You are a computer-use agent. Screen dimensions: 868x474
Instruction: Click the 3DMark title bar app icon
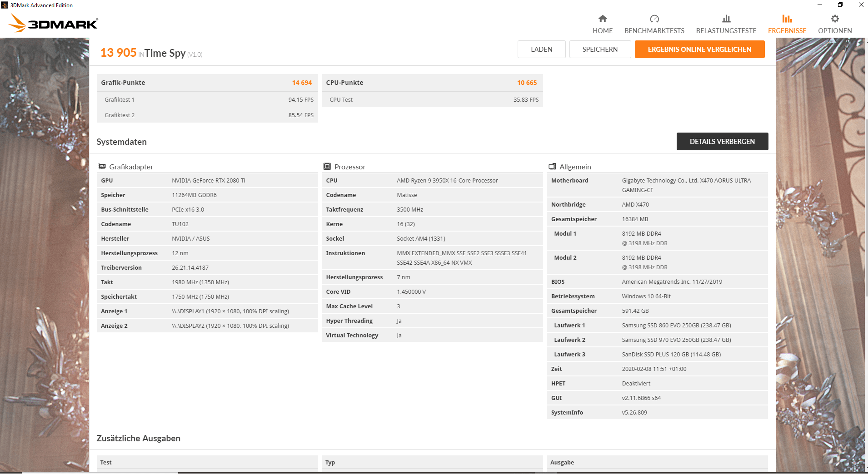click(5, 5)
